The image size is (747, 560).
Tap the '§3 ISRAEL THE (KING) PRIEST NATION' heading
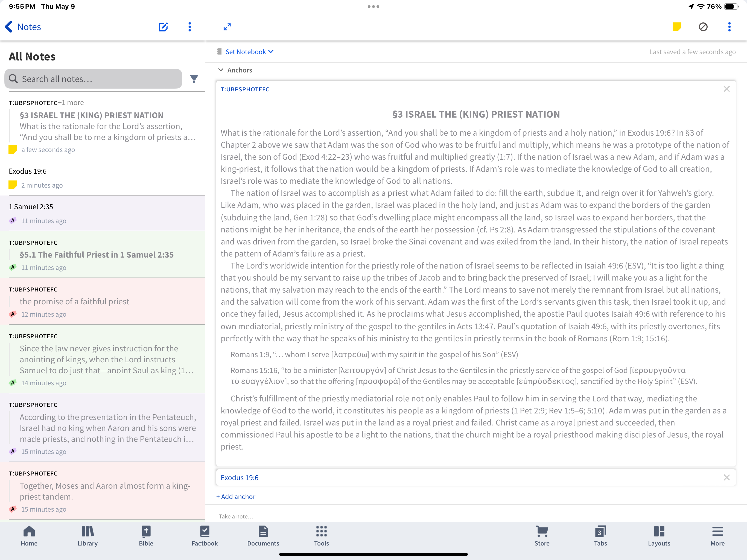point(476,114)
